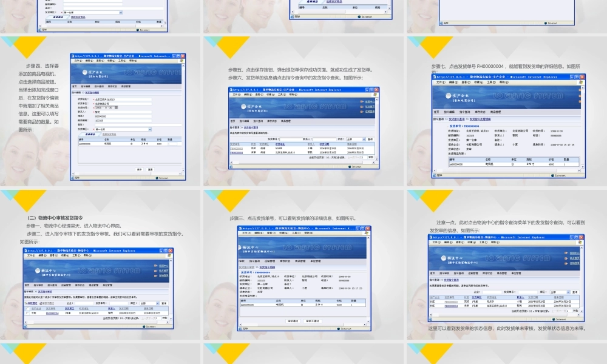Open the FH00000004 link in the step 5 list

coord(236,152)
